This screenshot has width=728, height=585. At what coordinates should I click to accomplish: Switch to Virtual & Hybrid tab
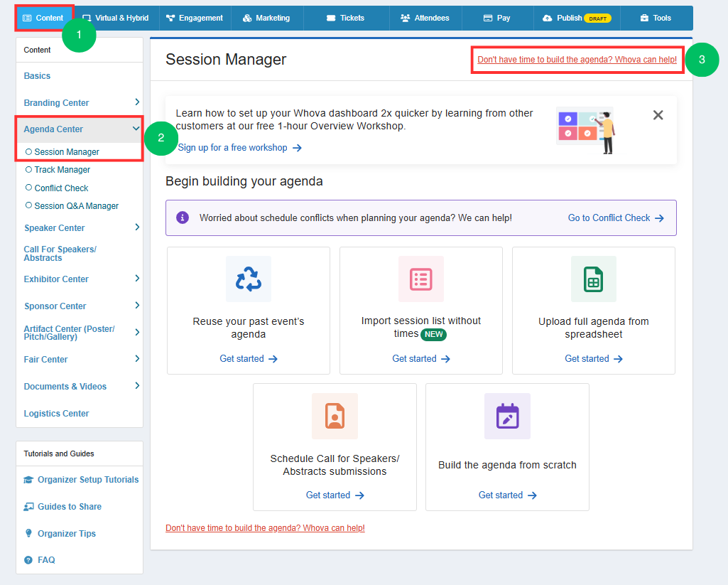[x=116, y=18]
